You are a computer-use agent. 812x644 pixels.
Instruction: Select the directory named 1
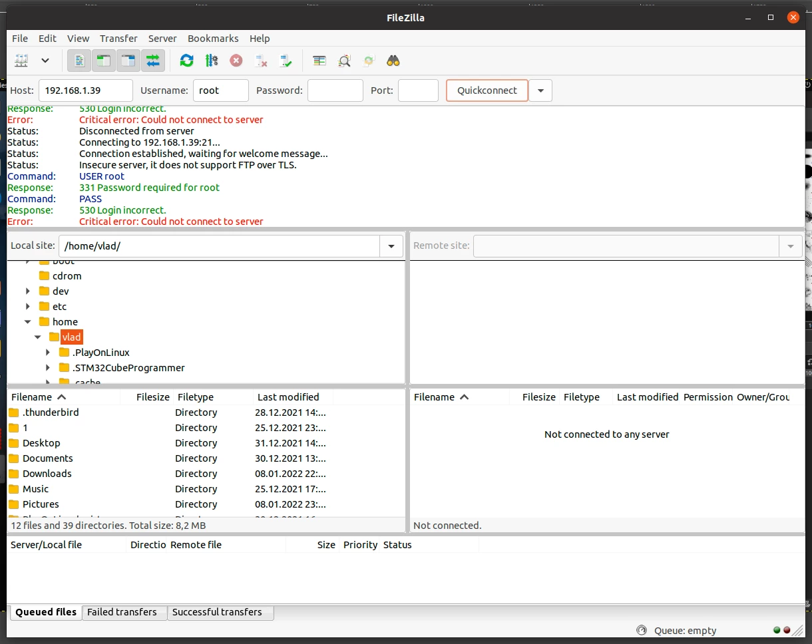pyautogui.click(x=206, y=428)
